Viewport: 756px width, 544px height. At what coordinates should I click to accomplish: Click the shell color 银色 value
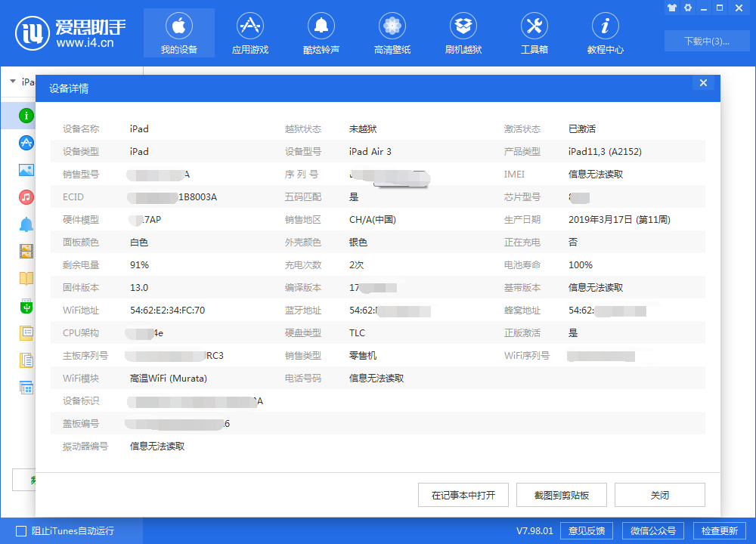pyautogui.click(x=358, y=243)
